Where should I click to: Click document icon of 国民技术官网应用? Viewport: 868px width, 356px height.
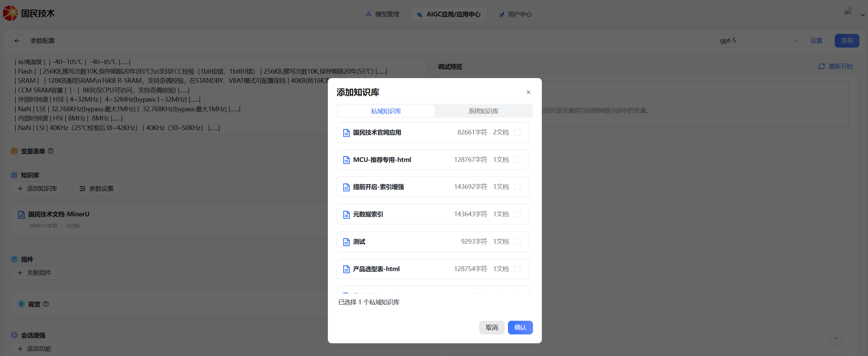346,133
